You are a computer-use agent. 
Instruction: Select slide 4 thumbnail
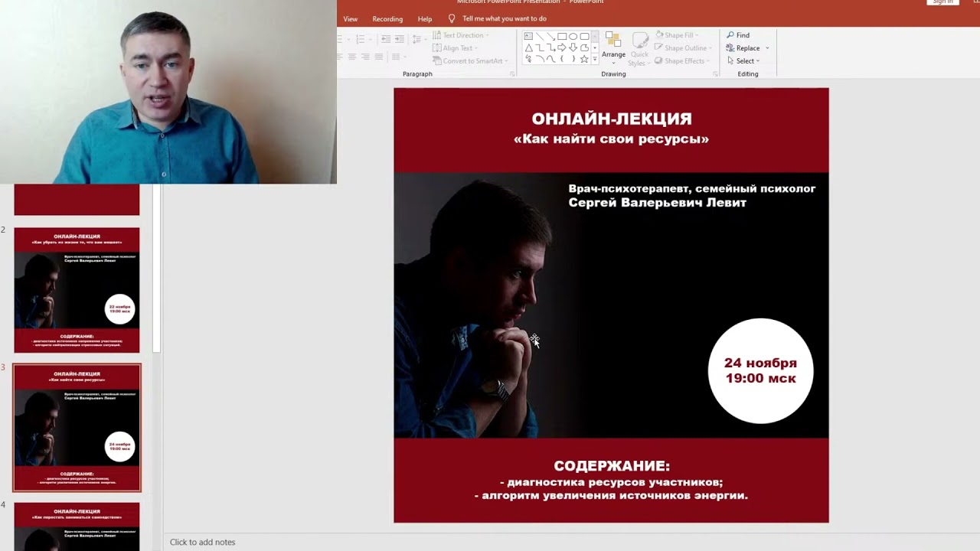[x=77, y=527]
